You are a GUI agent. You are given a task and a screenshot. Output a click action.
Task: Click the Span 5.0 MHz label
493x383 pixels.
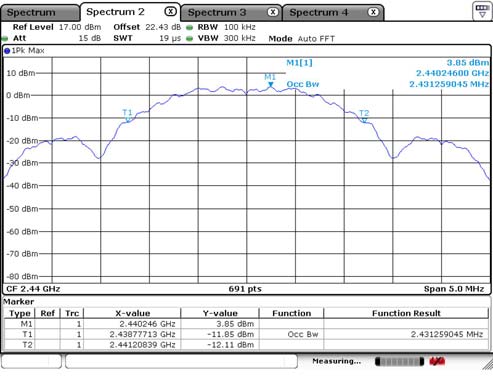tap(454, 289)
